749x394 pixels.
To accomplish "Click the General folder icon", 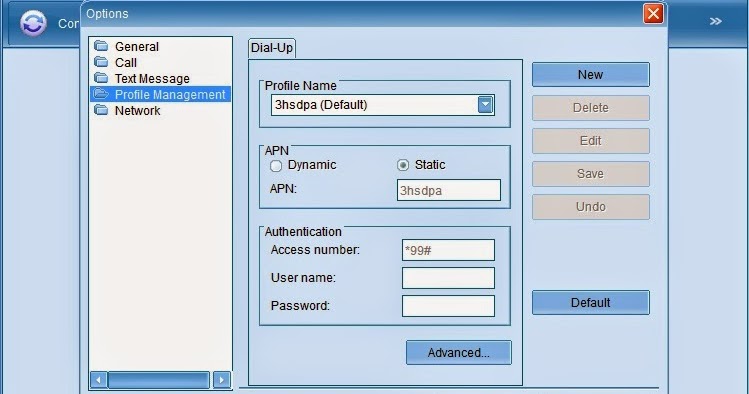I will [101, 46].
